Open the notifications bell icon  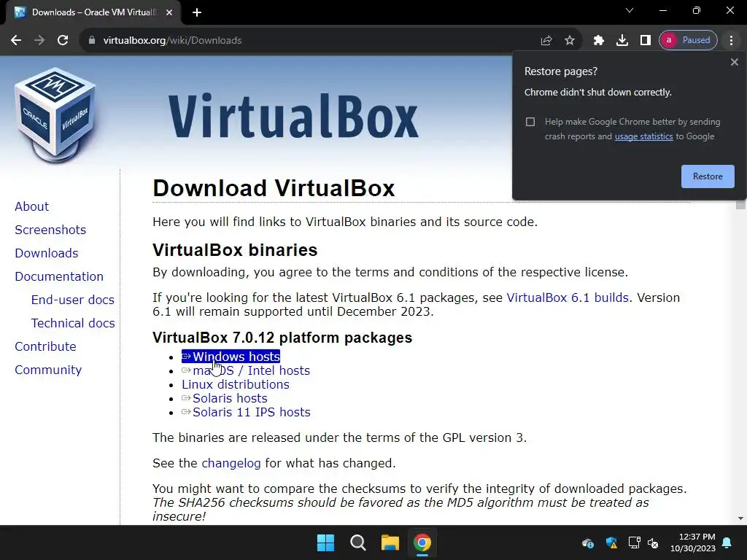coord(727,542)
